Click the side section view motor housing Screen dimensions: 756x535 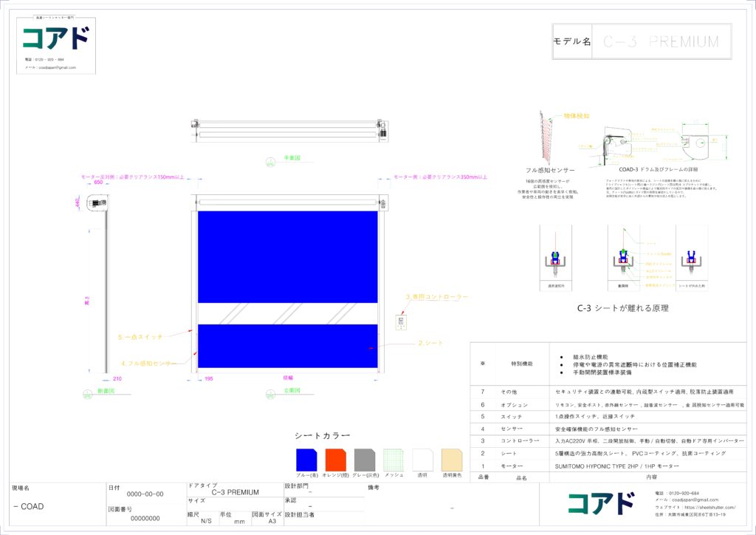97,202
